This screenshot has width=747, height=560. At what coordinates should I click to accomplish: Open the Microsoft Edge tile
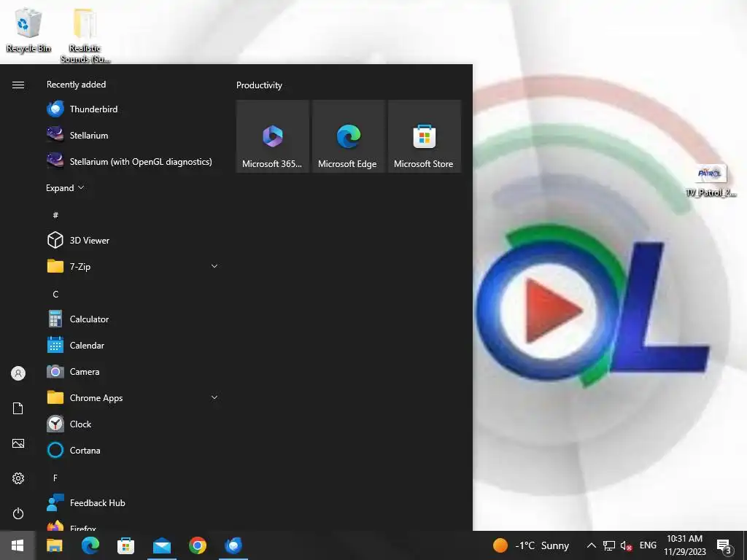click(x=348, y=136)
